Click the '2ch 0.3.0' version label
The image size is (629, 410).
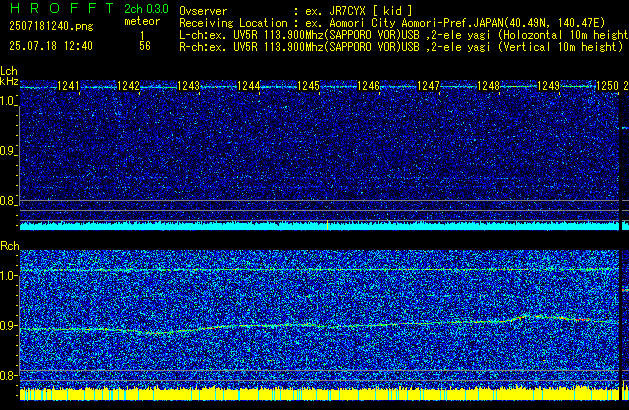point(146,9)
